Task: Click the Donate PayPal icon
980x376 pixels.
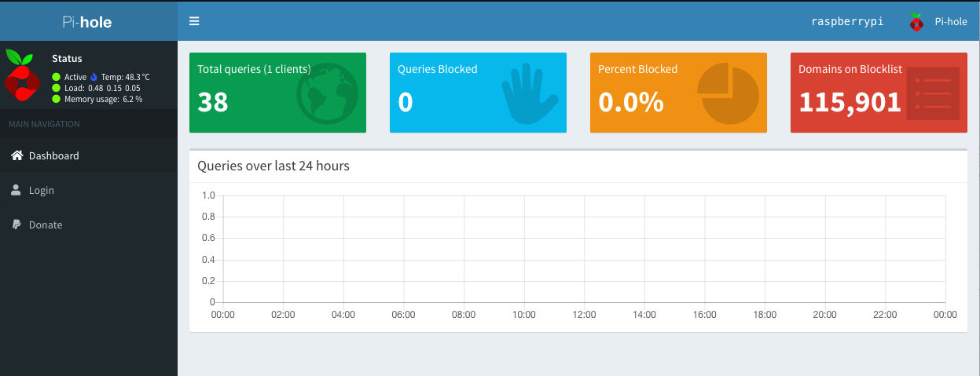Action: pyautogui.click(x=16, y=225)
